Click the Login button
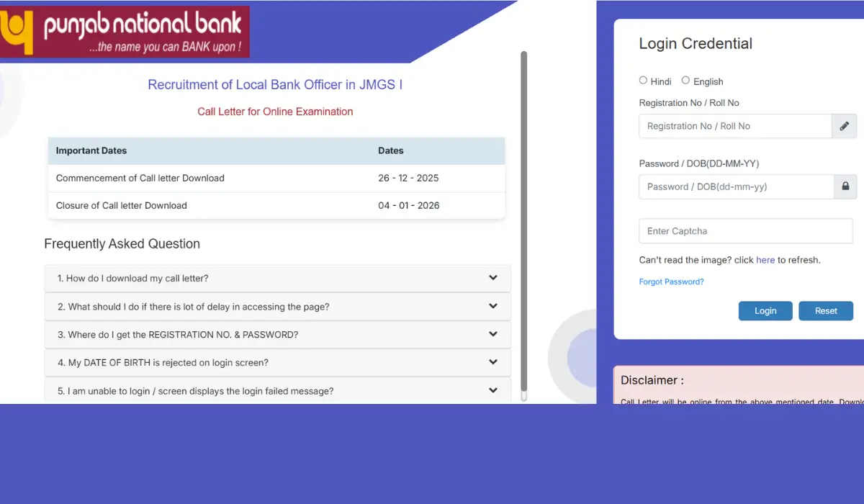Image resolution: width=864 pixels, height=504 pixels. coord(765,310)
